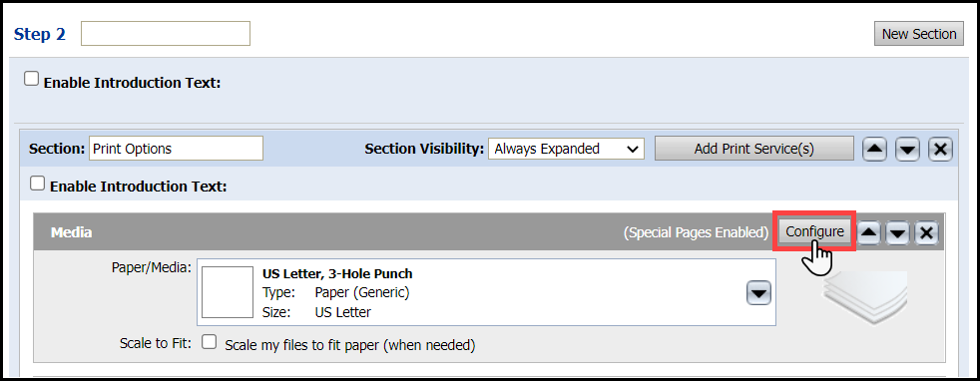Image resolution: width=980 pixels, height=381 pixels.
Task: Enable Introduction Text for Step 2
Action: [x=31, y=80]
